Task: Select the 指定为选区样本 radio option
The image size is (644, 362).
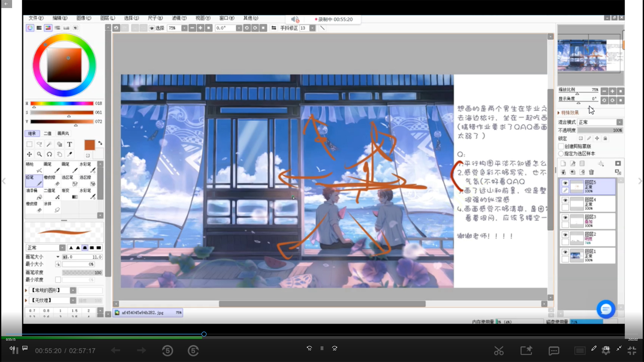Action: coord(561,154)
